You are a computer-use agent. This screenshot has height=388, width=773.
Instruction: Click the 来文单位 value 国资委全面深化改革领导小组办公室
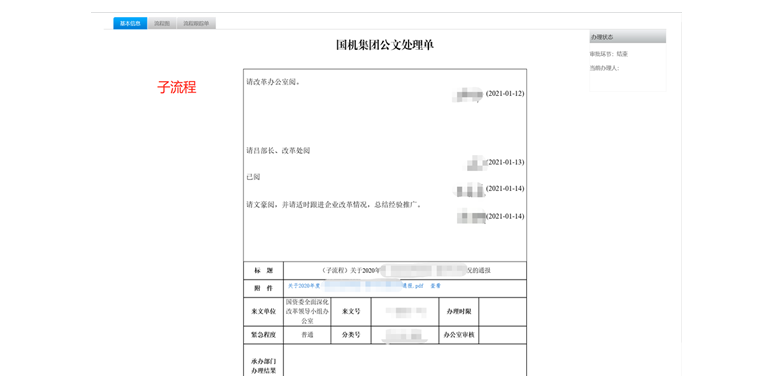click(x=307, y=311)
